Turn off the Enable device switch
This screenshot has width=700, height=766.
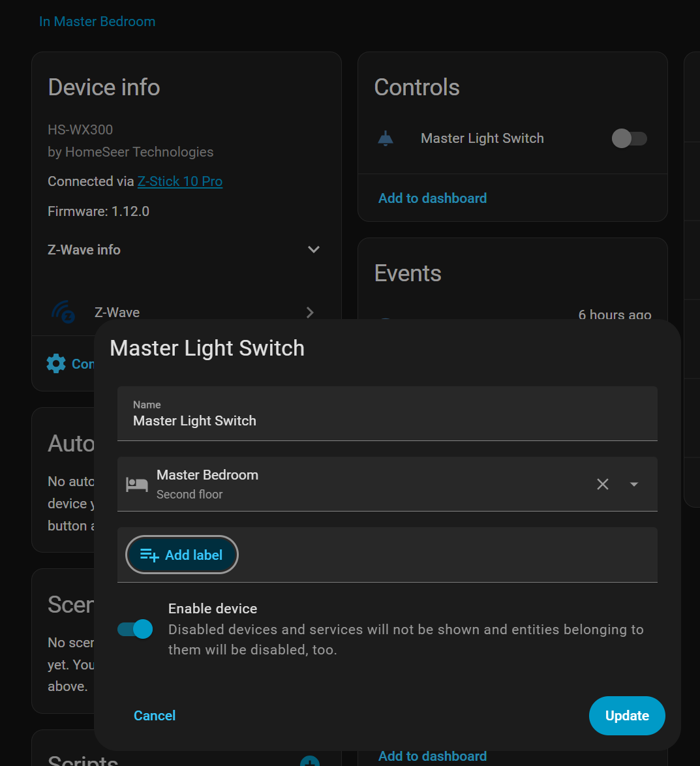tap(135, 629)
